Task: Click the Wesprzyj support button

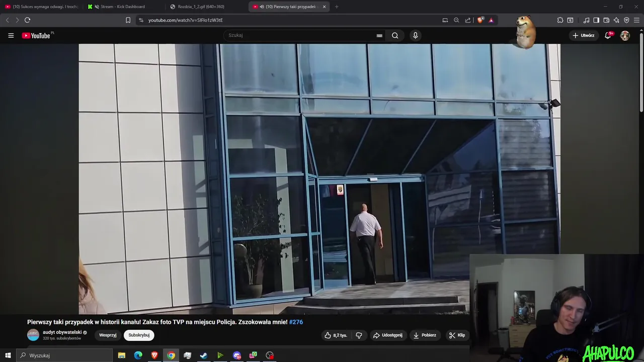Action: pyautogui.click(x=108, y=335)
